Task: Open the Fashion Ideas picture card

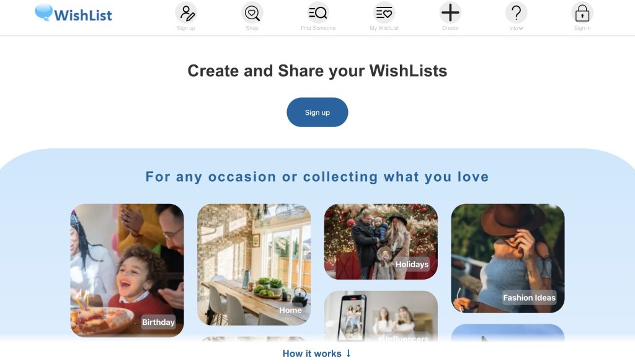Action: pyautogui.click(x=507, y=259)
